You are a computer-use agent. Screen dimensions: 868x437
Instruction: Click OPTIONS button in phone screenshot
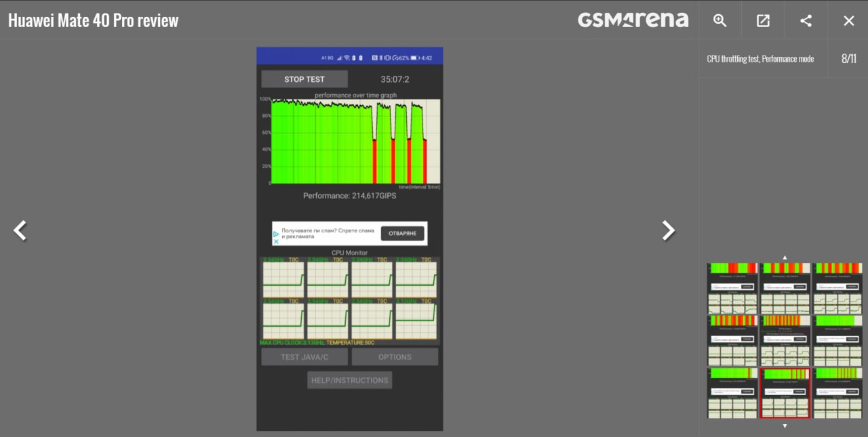(x=395, y=357)
